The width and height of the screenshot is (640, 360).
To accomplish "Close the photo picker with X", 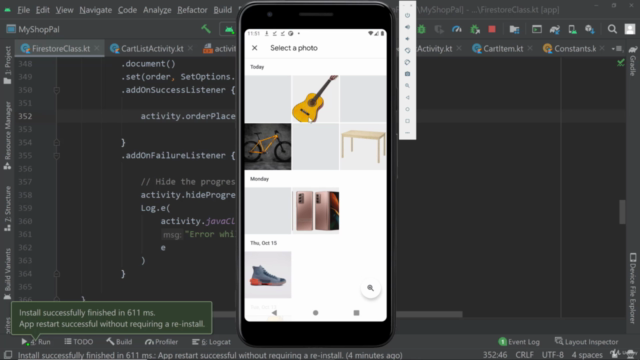I will coord(255,48).
